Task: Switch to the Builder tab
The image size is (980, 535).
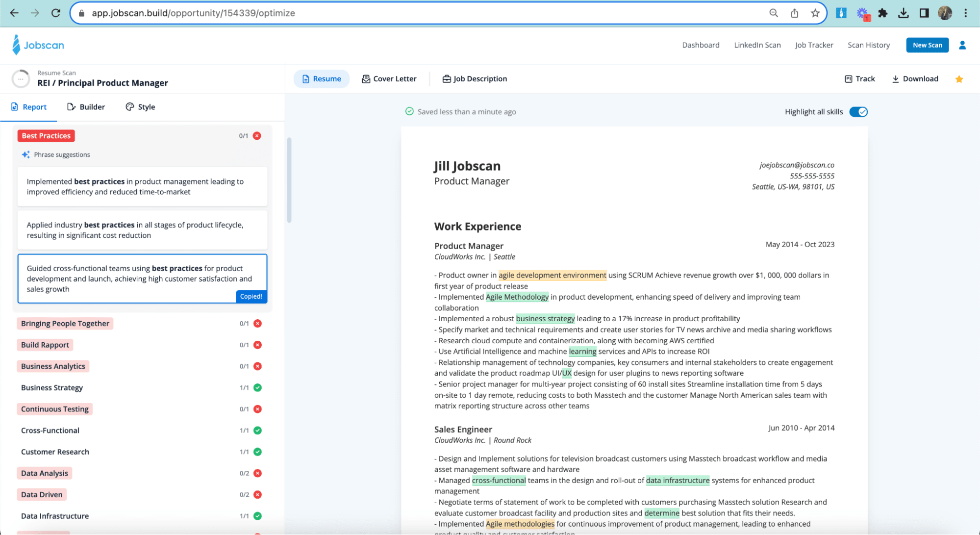Action: [x=86, y=107]
